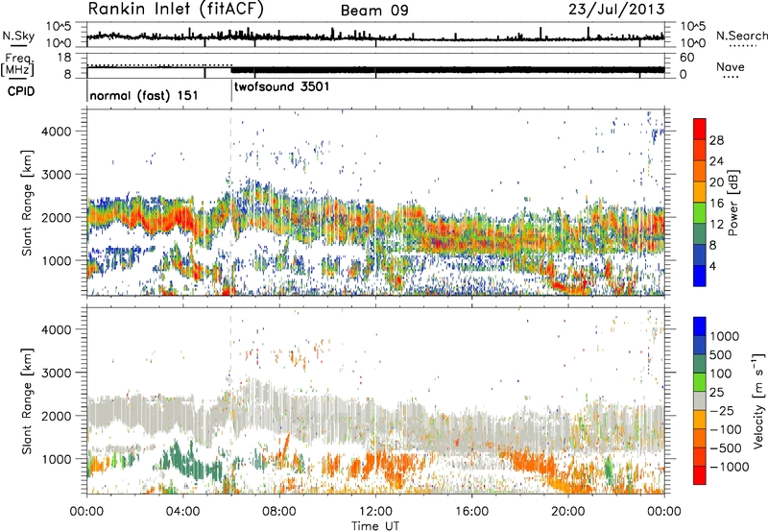
Task: Click the '16:00' time axis label
Action: click(x=471, y=512)
